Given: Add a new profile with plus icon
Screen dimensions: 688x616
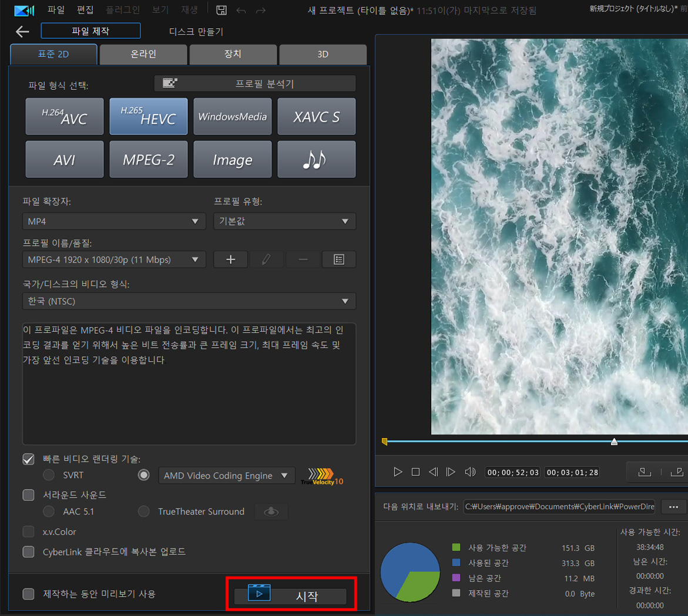Looking at the screenshot, I should click(231, 260).
